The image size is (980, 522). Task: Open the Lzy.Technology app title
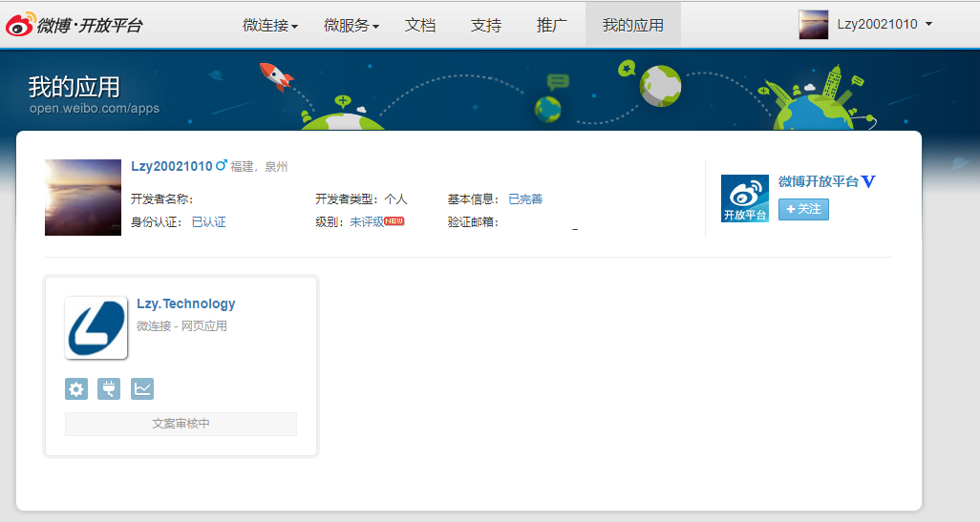[186, 303]
